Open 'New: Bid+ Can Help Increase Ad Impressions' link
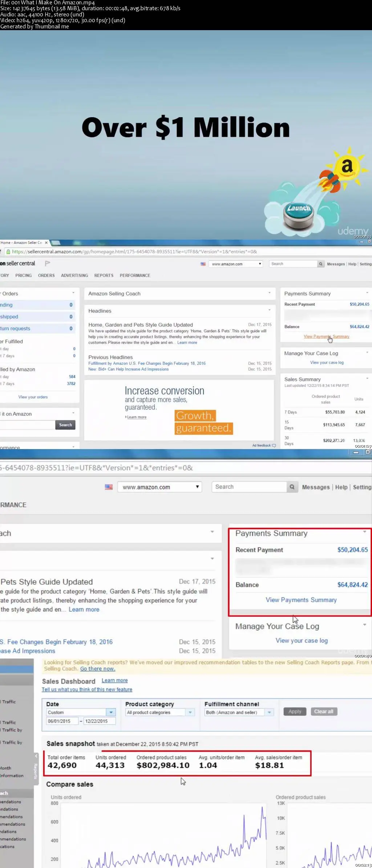The height and width of the screenshot is (868, 372). click(x=129, y=369)
